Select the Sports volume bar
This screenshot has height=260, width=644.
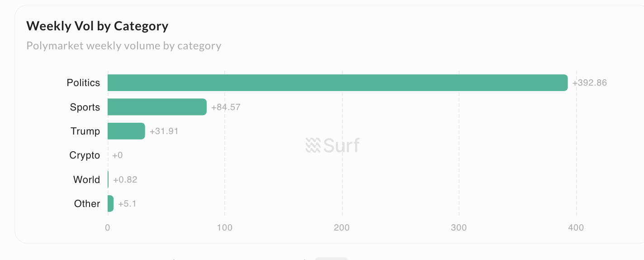tap(157, 107)
